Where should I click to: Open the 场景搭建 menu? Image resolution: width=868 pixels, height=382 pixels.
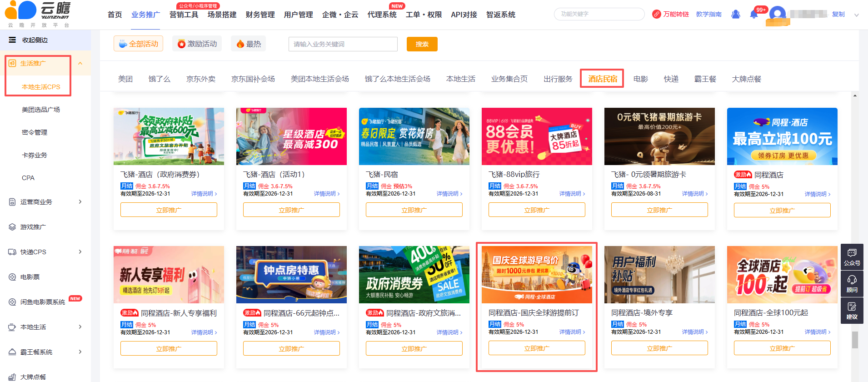[222, 15]
